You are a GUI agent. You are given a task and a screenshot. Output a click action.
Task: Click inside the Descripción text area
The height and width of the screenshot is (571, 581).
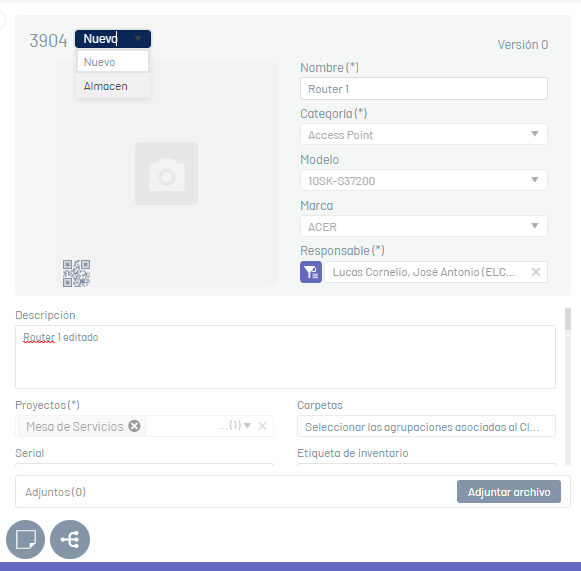(x=285, y=357)
